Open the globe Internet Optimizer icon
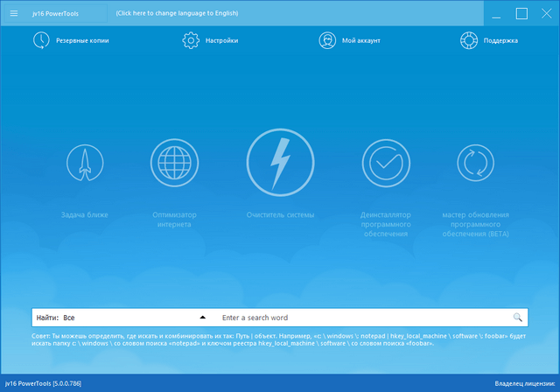560x392 pixels. 174,163
